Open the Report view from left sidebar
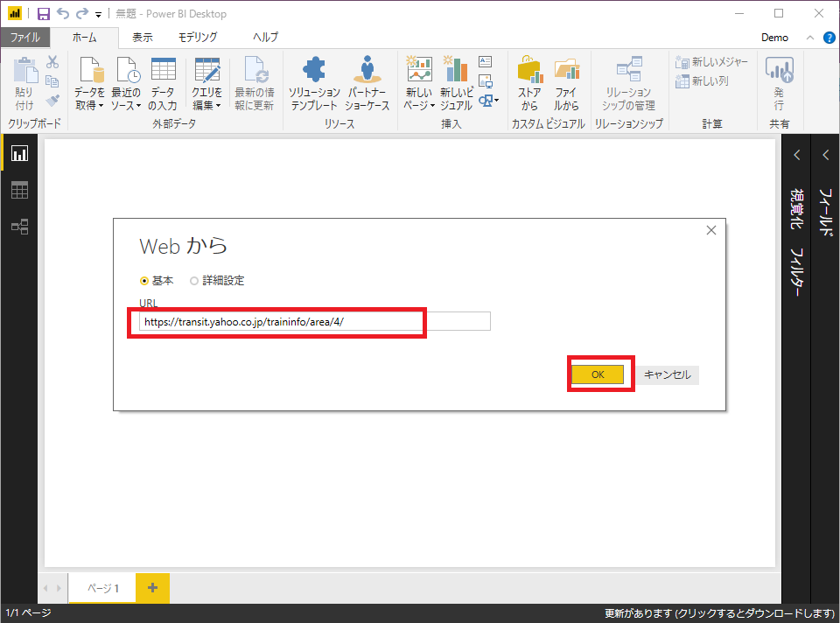The image size is (840, 623). tap(20, 154)
